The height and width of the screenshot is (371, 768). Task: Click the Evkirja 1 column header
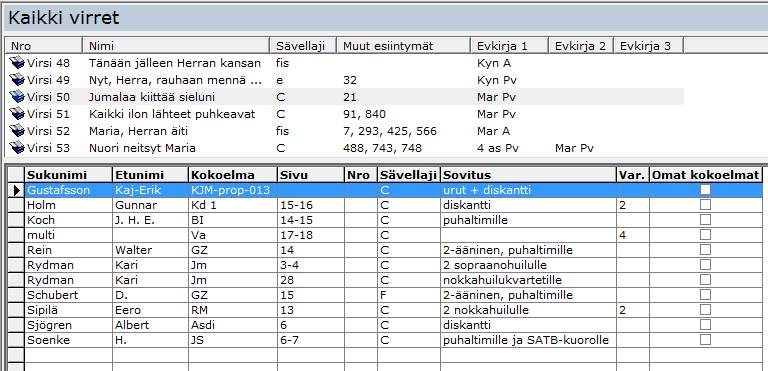coord(509,46)
